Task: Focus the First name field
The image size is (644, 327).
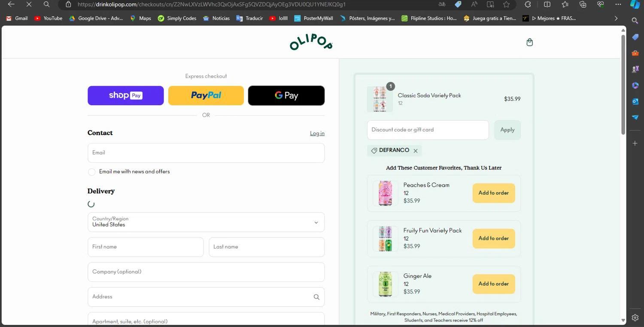Action: [146, 247]
